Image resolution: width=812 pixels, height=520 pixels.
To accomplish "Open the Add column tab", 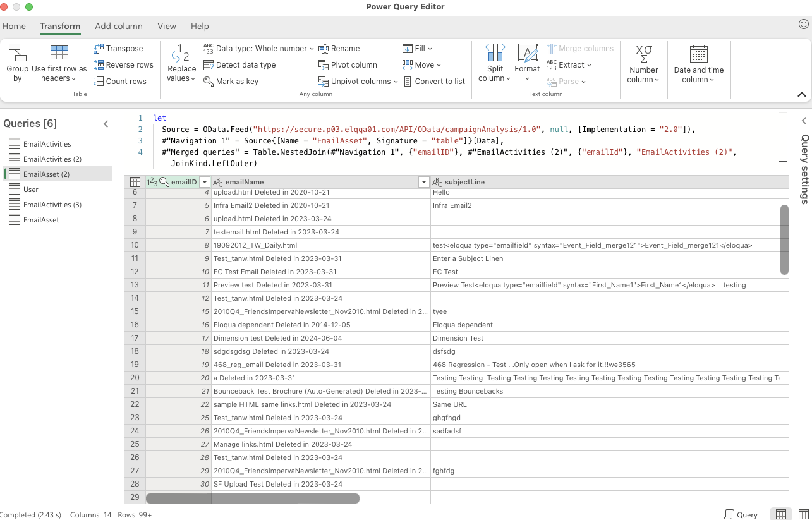I will (x=119, y=26).
